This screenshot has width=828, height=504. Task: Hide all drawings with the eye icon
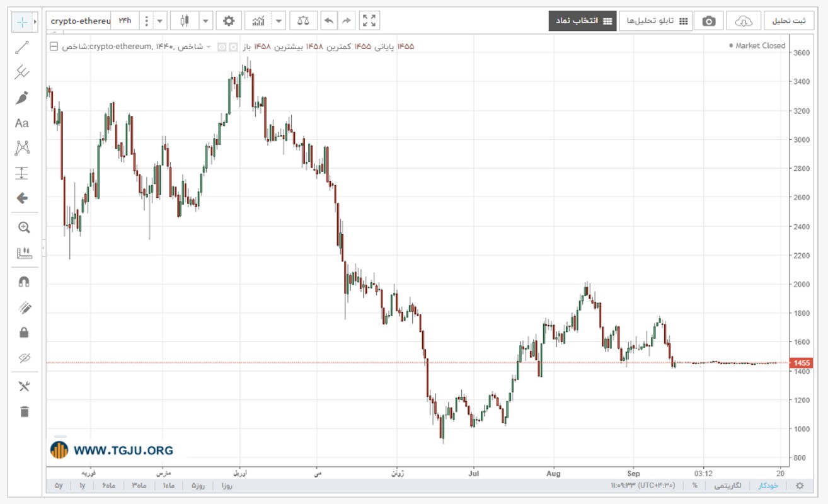pyautogui.click(x=24, y=358)
